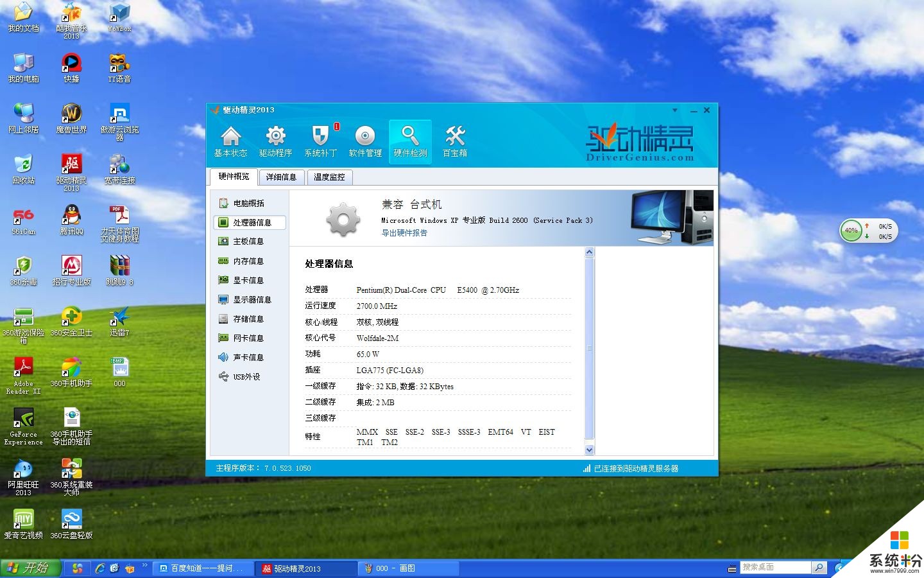Select 显示器信息 in the sidebar

249,299
